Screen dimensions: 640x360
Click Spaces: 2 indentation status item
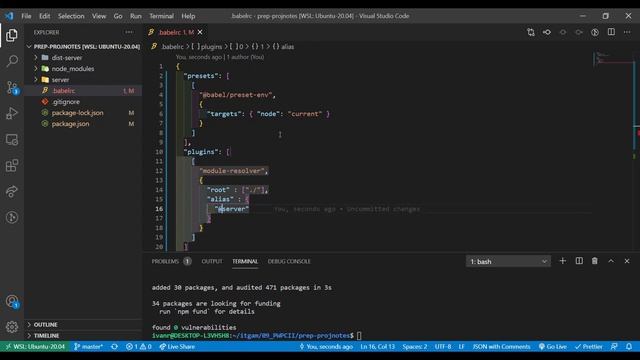click(x=415, y=347)
